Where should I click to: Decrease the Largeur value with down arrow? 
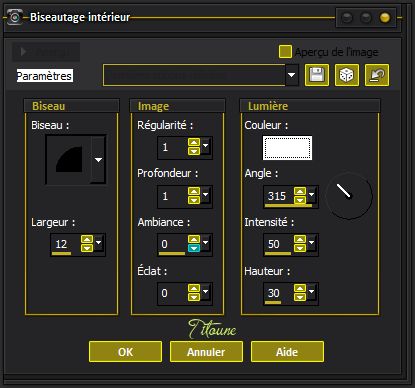[x=87, y=248]
